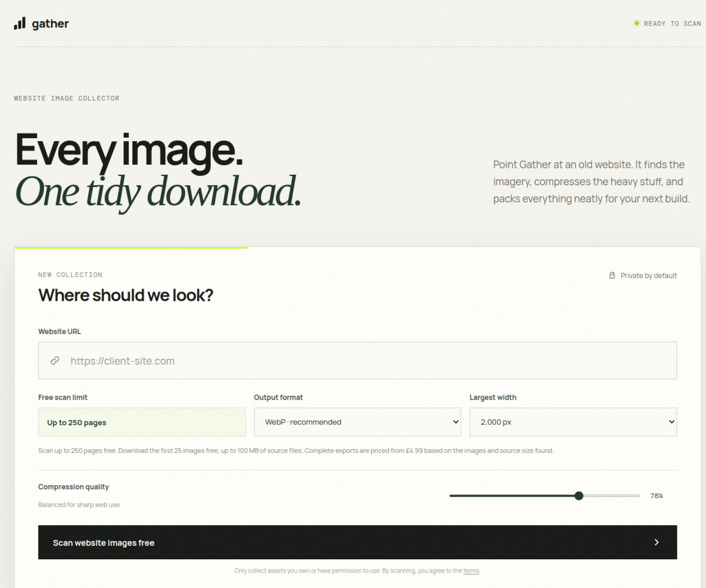The width and height of the screenshot is (706, 588).
Task: Click the chevron arrow on scan button
Action: click(x=657, y=542)
